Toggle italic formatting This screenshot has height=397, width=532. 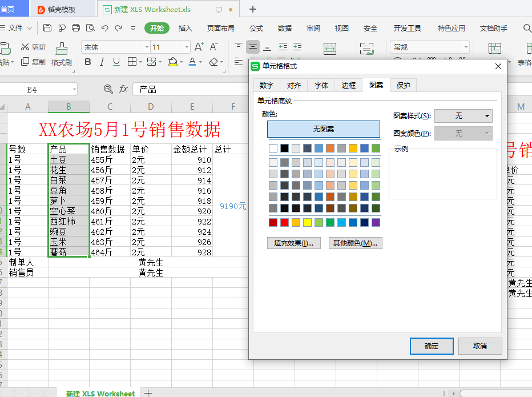(102, 62)
